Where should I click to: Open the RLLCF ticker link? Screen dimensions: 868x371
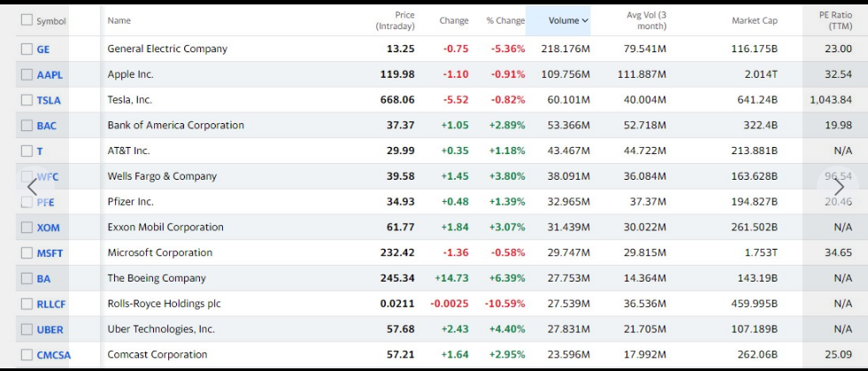coord(51,304)
